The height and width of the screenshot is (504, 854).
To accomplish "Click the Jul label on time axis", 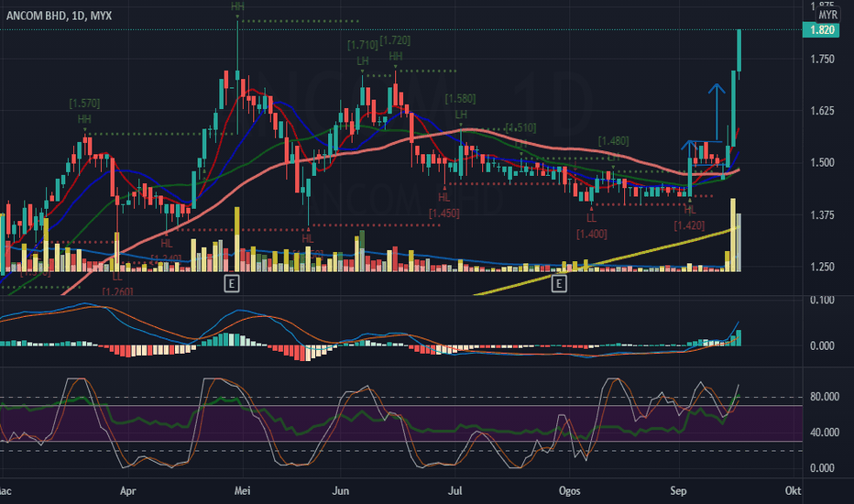I will pos(454,491).
